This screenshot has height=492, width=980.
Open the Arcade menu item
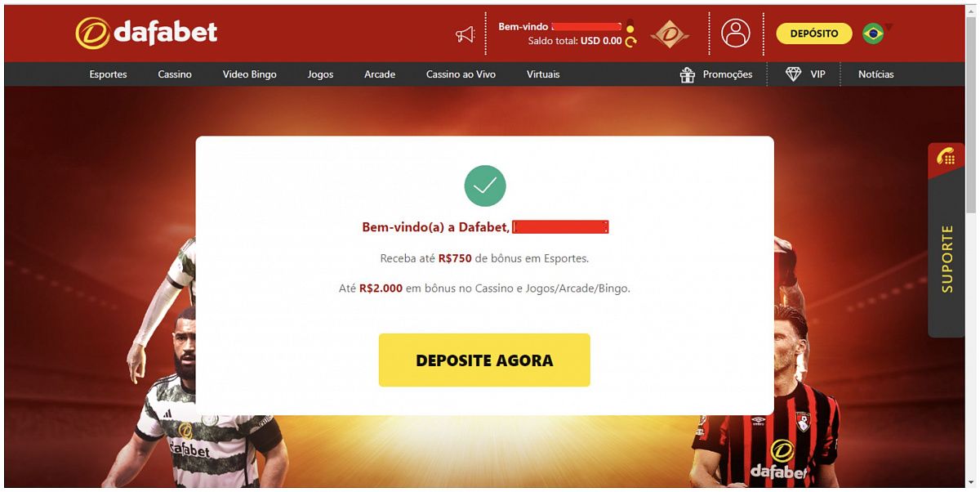[x=380, y=74]
